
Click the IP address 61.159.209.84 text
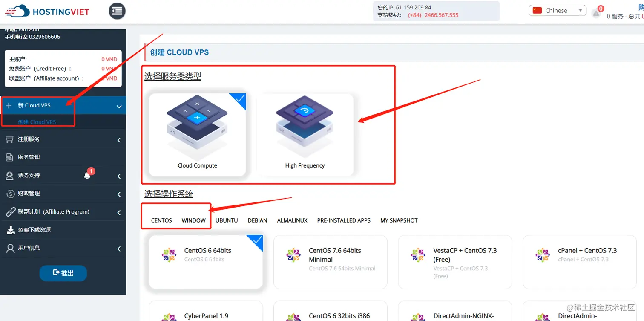click(414, 7)
